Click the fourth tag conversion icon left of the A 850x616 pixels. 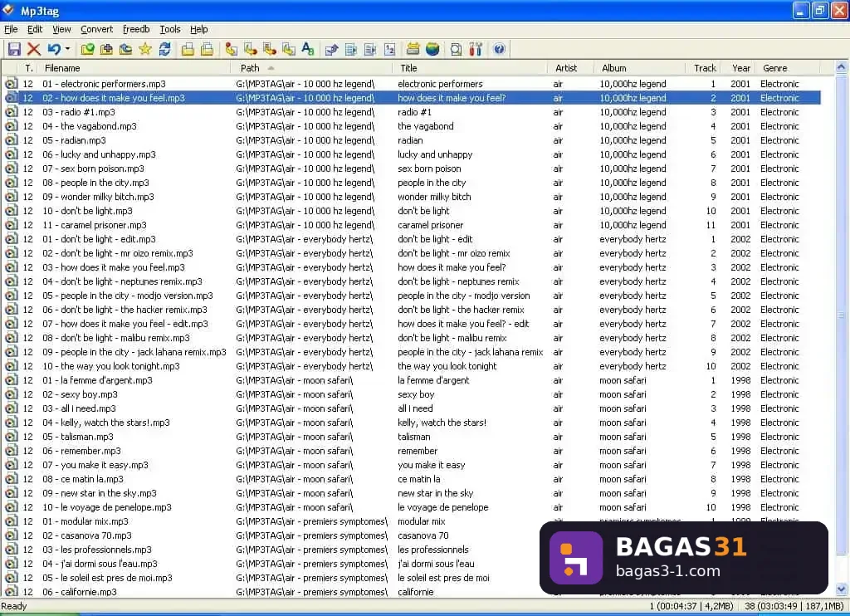pos(289,49)
